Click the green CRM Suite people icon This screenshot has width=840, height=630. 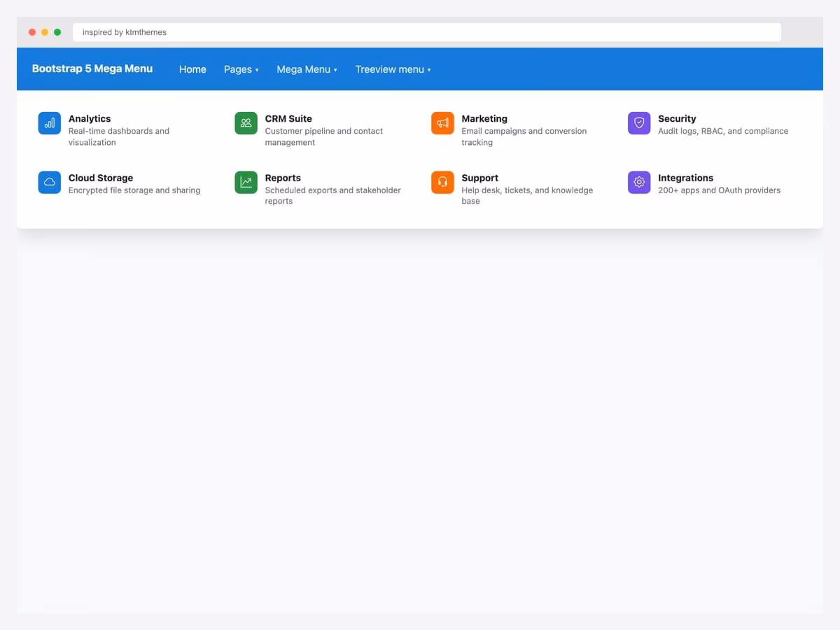coord(246,123)
